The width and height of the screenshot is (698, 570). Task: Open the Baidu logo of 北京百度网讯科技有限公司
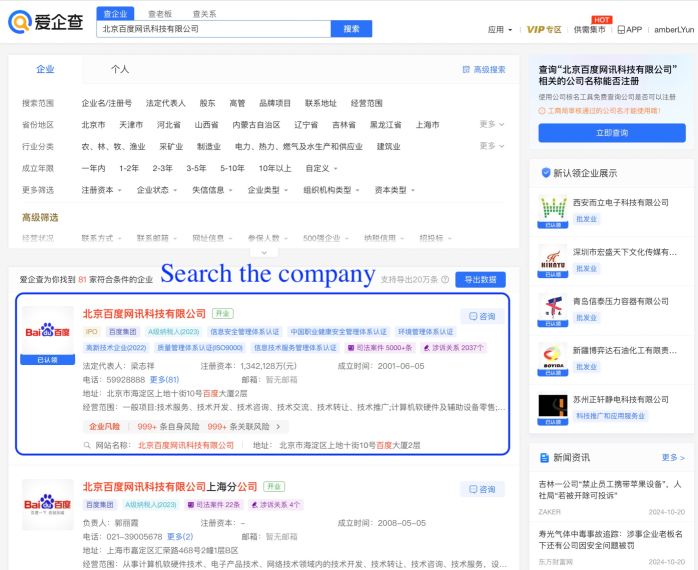(x=48, y=332)
